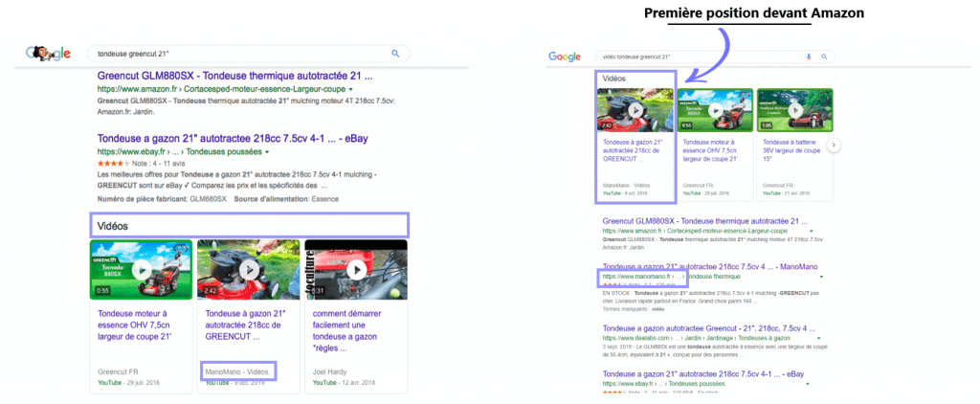Open the ebay.fr URL dropdown arrow on the doodle-logo page

tap(267, 152)
